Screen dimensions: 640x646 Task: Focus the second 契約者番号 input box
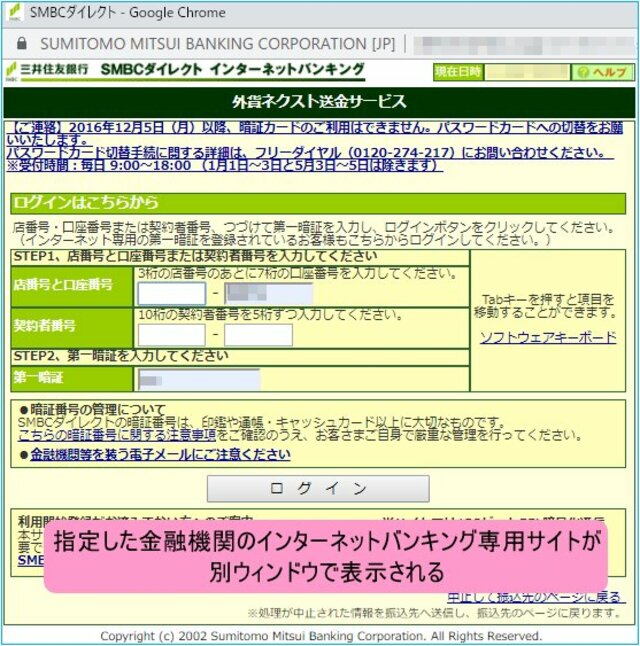[x=258, y=335]
